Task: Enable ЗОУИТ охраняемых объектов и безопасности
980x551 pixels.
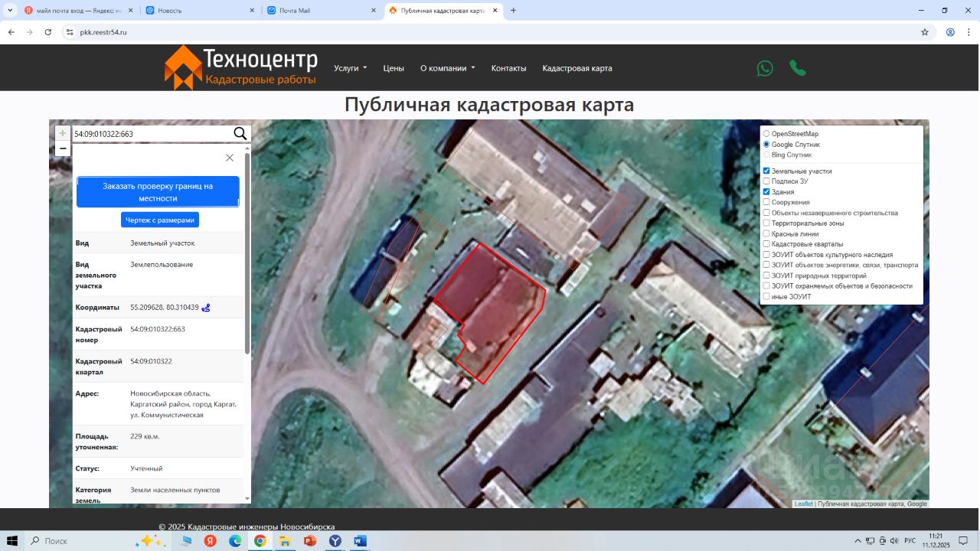Action: point(766,286)
